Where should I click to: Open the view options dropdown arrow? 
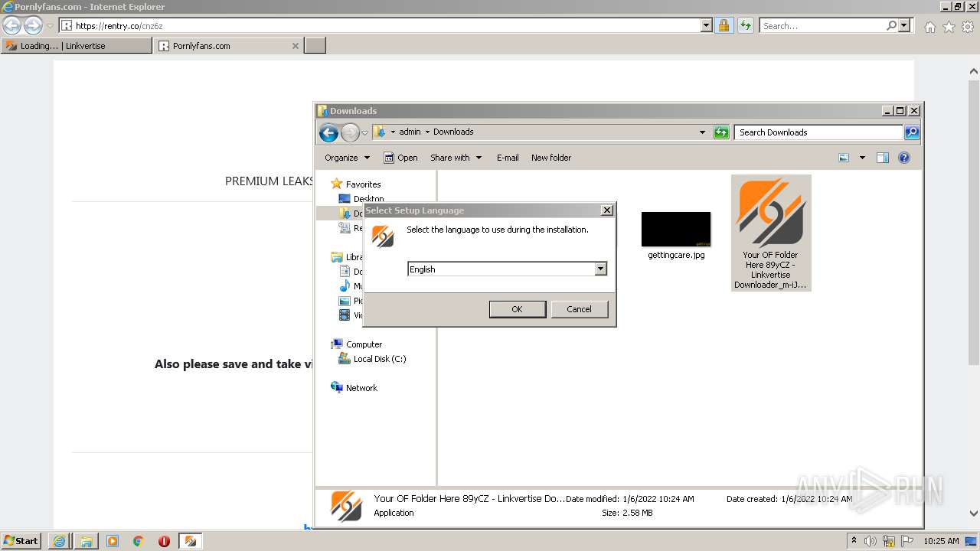pos(862,158)
